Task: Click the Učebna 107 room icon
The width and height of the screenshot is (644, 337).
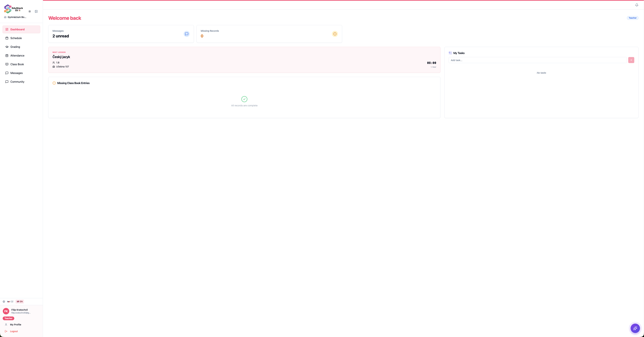Action: pyautogui.click(x=54, y=67)
